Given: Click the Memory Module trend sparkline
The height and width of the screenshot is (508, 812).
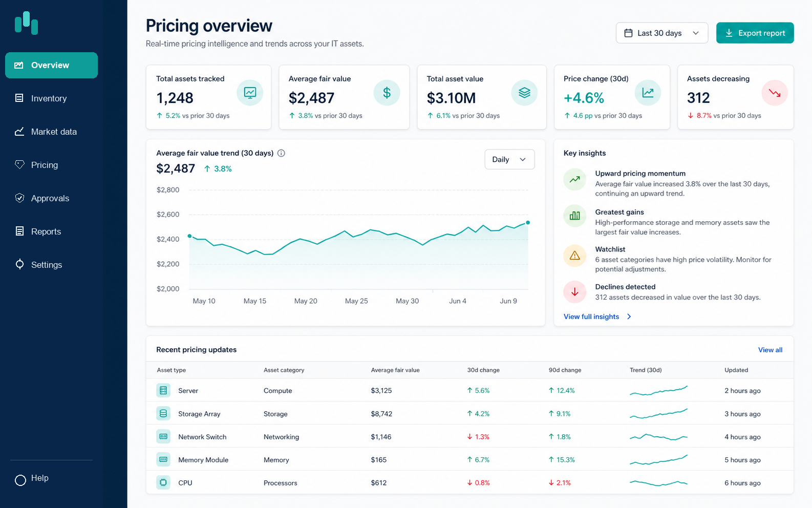Looking at the screenshot, I should point(658,460).
